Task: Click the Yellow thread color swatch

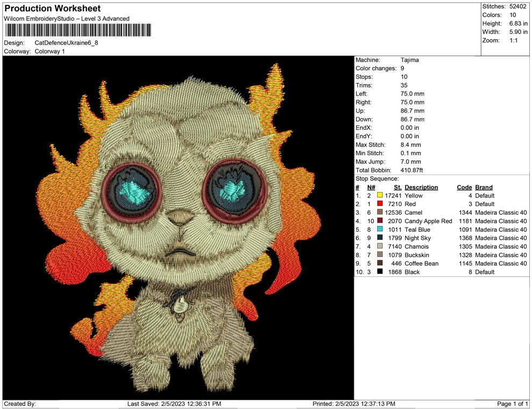Action: (380, 195)
